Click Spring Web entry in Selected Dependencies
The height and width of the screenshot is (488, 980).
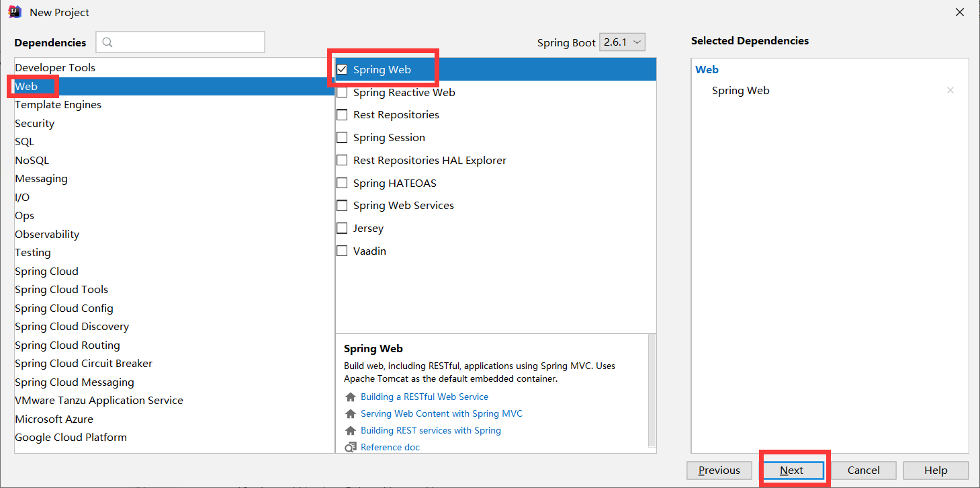[741, 91]
